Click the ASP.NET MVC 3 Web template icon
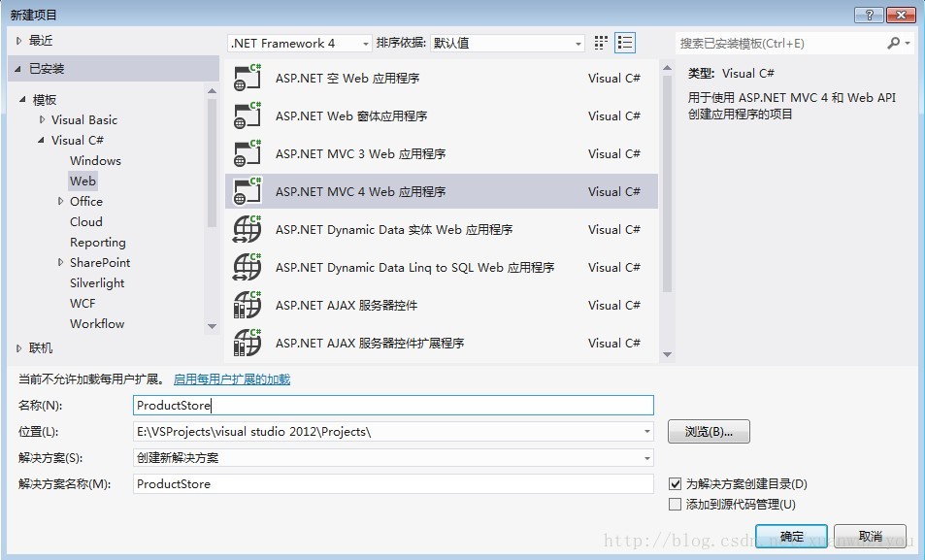The image size is (925, 560). (248, 153)
